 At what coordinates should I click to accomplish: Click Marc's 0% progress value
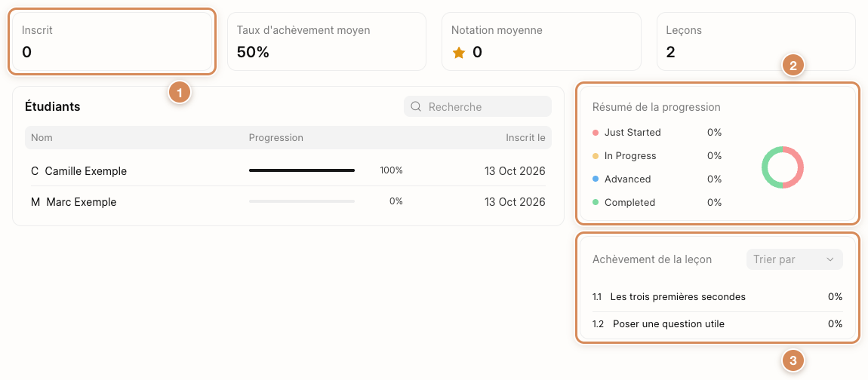pyautogui.click(x=396, y=201)
